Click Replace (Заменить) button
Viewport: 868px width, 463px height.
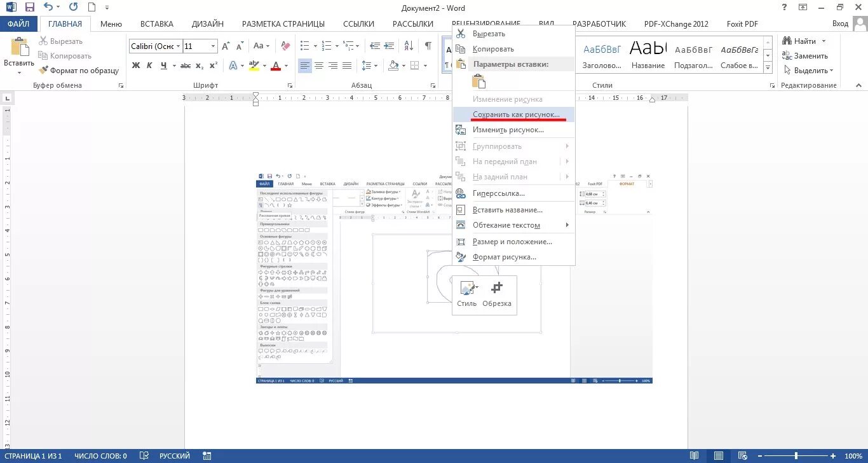point(806,56)
